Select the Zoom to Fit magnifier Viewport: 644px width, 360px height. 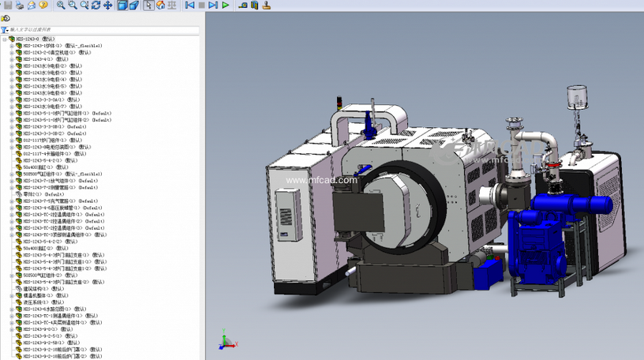click(x=62, y=5)
